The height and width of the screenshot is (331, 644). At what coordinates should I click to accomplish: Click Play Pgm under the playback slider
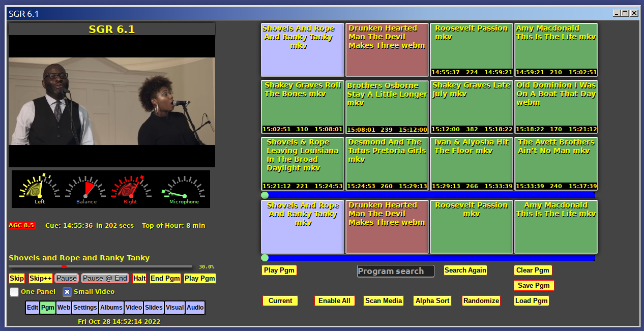200,278
